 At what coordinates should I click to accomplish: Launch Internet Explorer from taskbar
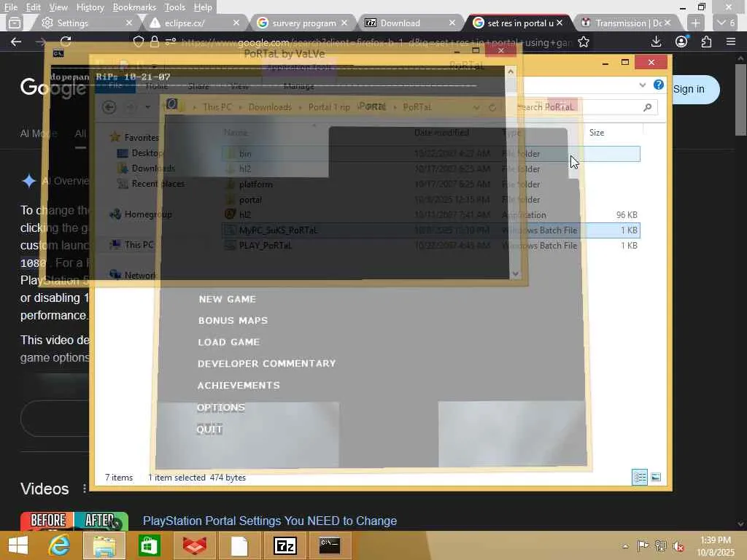pyautogui.click(x=59, y=545)
